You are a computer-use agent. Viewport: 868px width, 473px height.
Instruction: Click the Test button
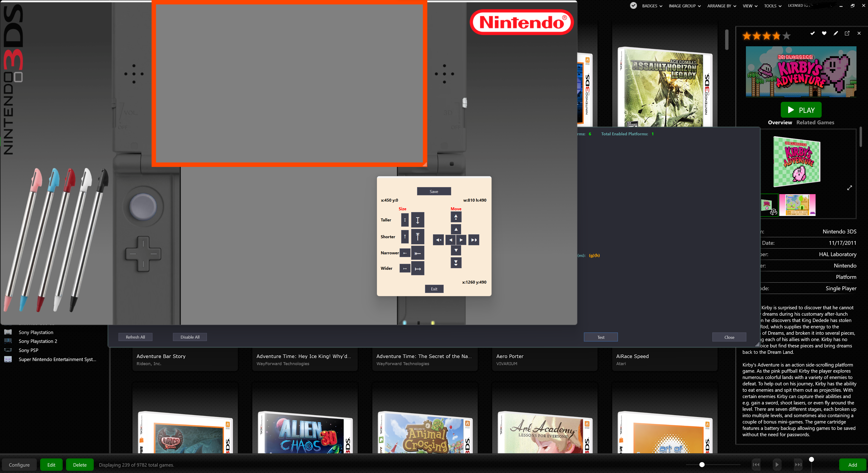[x=601, y=337]
